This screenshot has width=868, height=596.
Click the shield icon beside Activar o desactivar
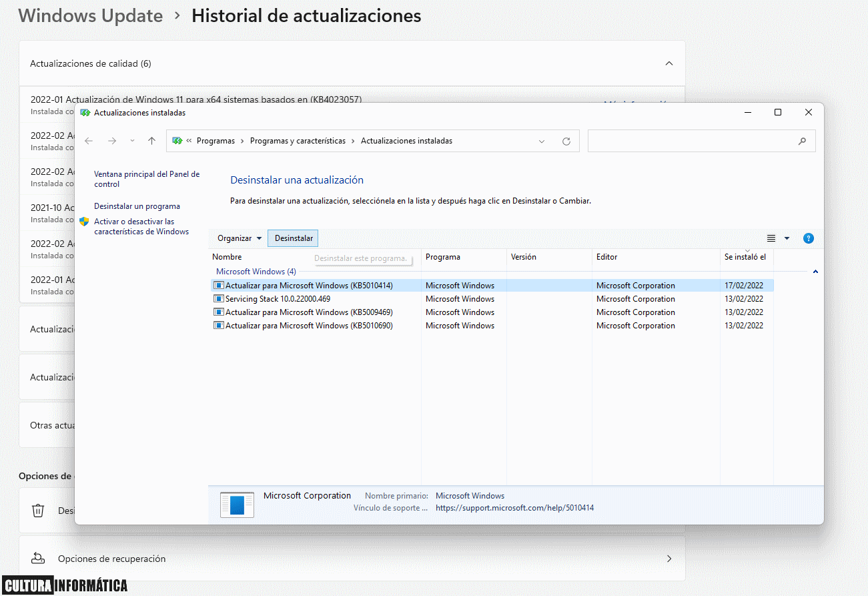84,222
